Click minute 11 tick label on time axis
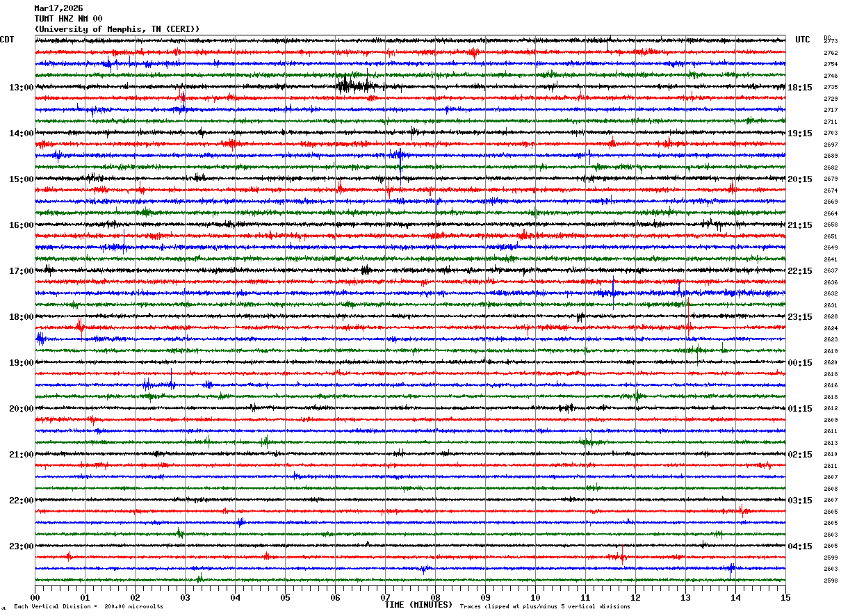The width and height of the screenshot is (841, 616). 585,597
